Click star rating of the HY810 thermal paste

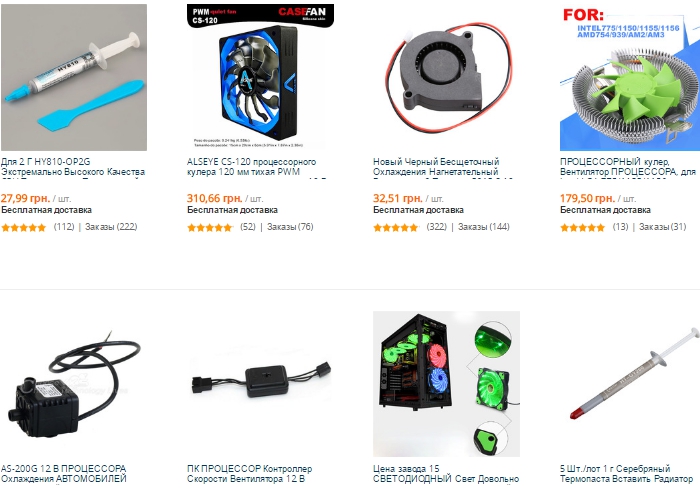click(24, 228)
